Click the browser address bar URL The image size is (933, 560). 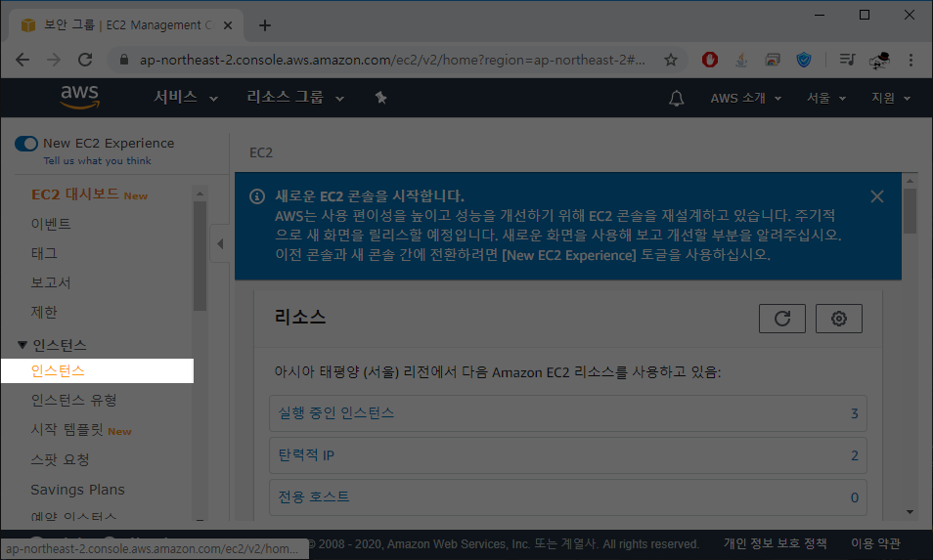click(392, 60)
